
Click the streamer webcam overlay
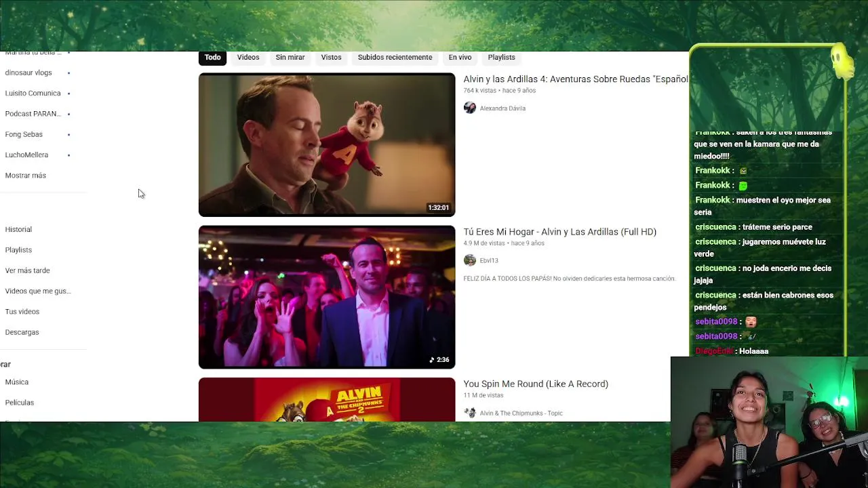[769, 422]
